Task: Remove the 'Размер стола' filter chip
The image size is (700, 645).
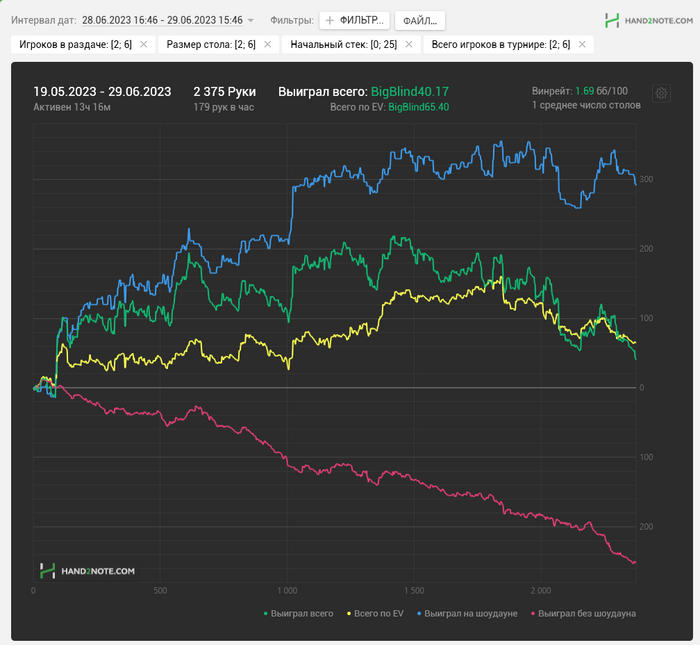Action: click(267, 44)
